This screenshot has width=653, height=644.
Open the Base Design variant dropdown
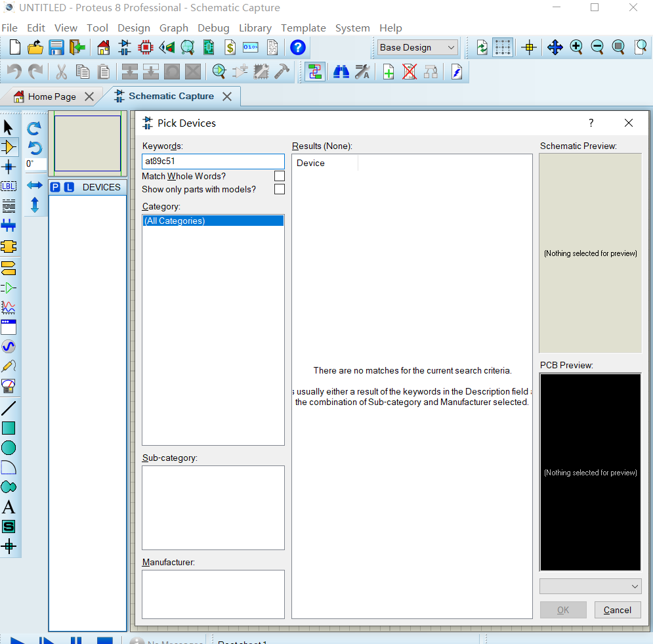pos(417,47)
